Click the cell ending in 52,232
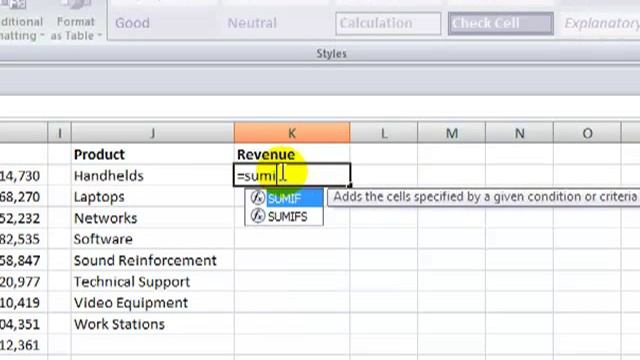Viewport: 640px width, 360px height. tap(23, 218)
